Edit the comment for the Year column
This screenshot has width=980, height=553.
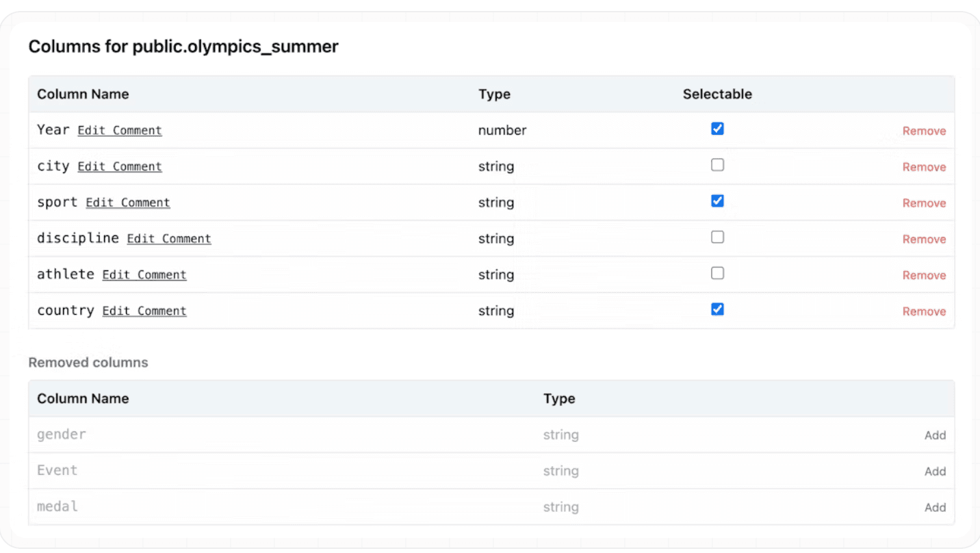(120, 130)
